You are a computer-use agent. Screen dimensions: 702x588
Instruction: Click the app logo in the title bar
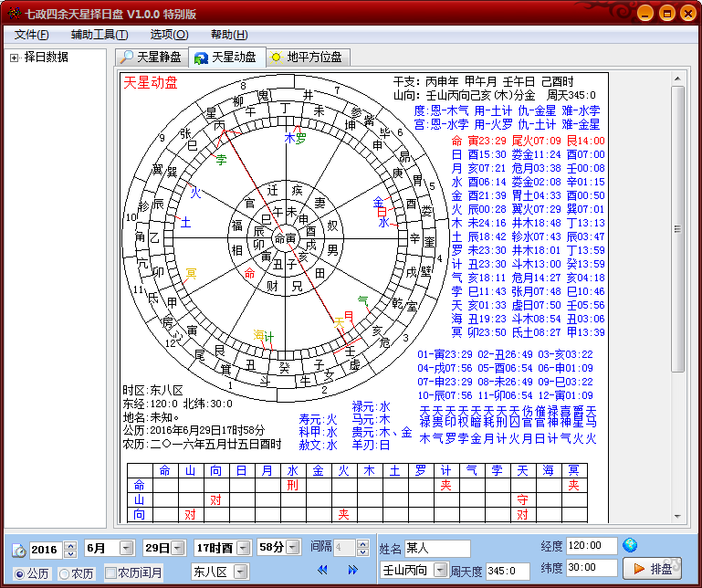click(x=15, y=14)
